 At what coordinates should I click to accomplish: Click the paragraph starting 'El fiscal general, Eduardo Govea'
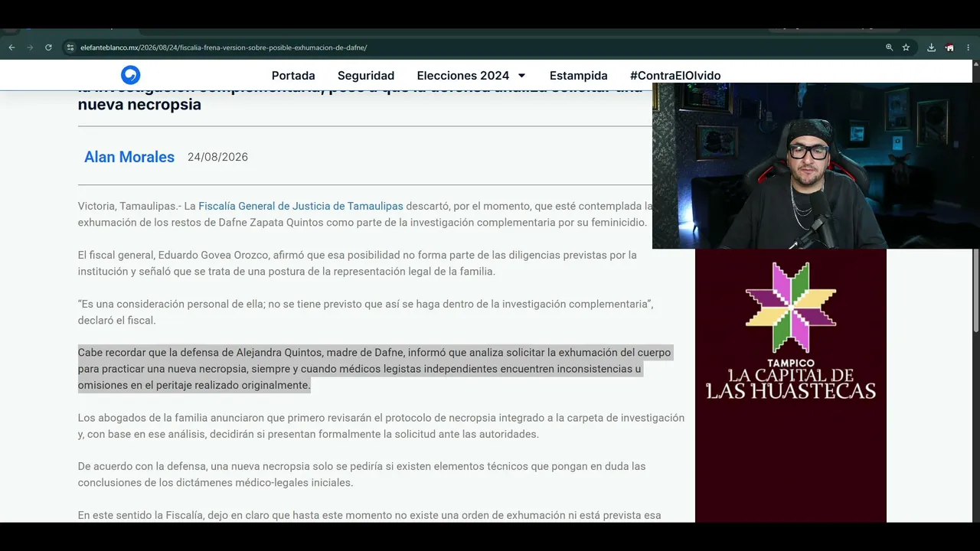pos(358,263)
